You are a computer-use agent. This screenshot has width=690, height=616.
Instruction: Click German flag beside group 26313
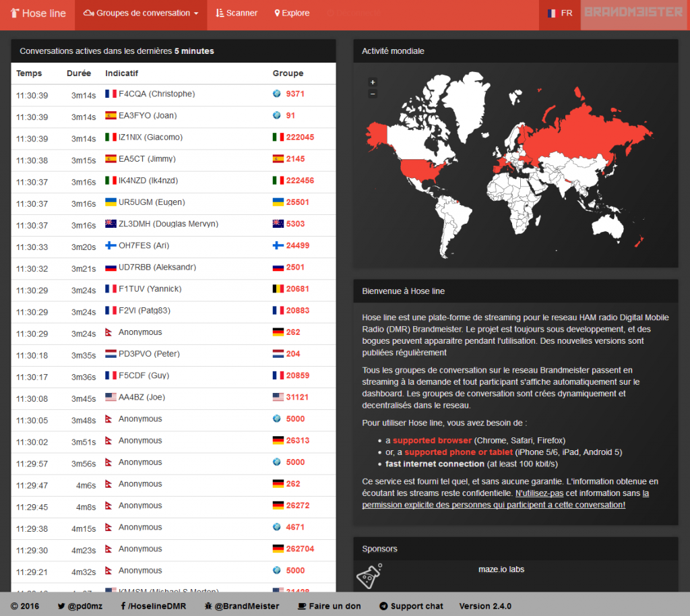(278, 441)
